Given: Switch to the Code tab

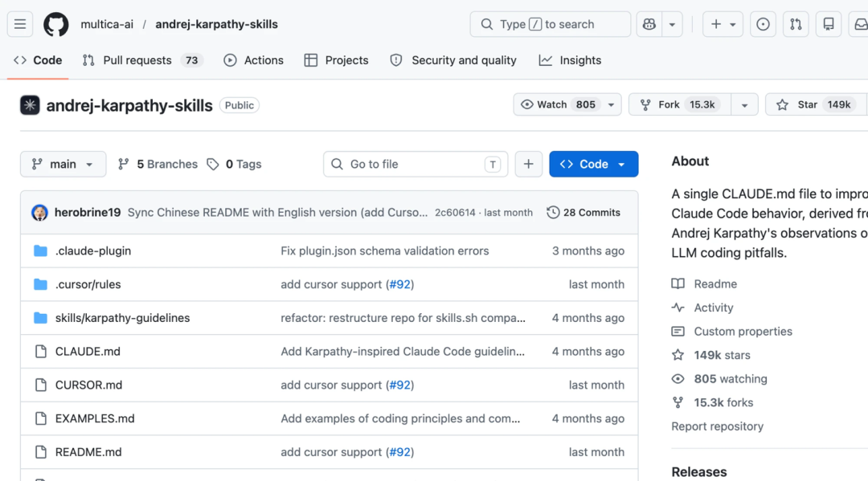Looking at the screenshot, I should tap(38, 60).
